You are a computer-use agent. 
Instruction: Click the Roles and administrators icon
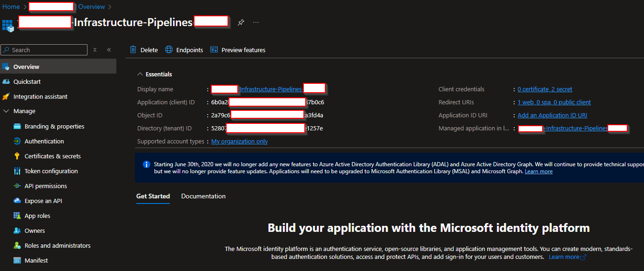(17, 245)
